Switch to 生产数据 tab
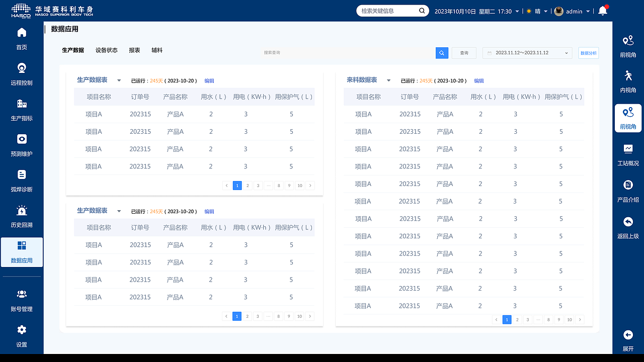Image resolution: width=644 pixels, height=362 pixels. pos(73,50)
